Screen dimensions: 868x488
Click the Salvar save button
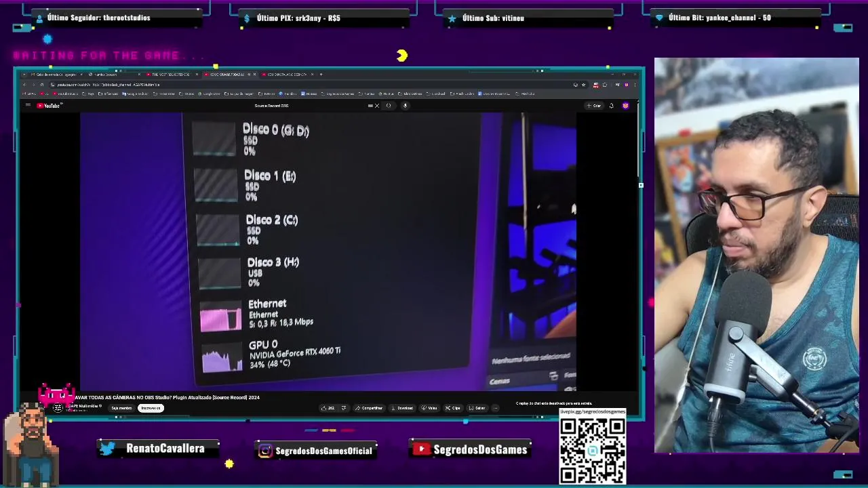click(x=477, y=408)
